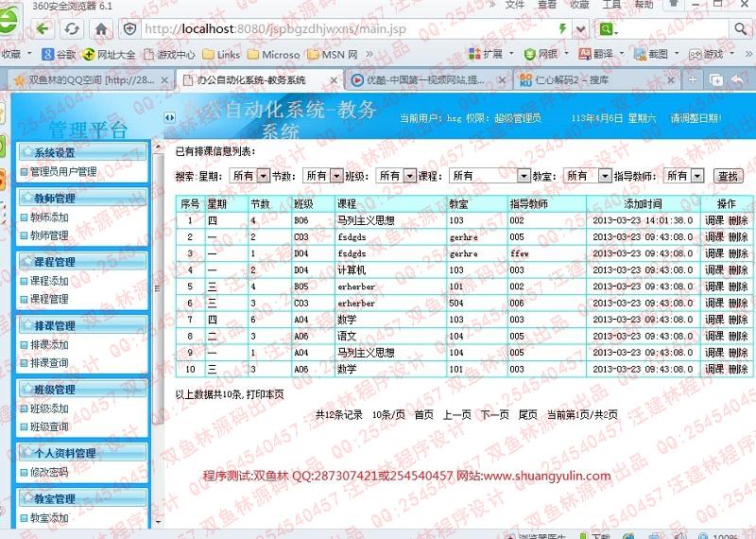
Task: Open the Microso bookmark folder
Action: [x=273, y=54]
